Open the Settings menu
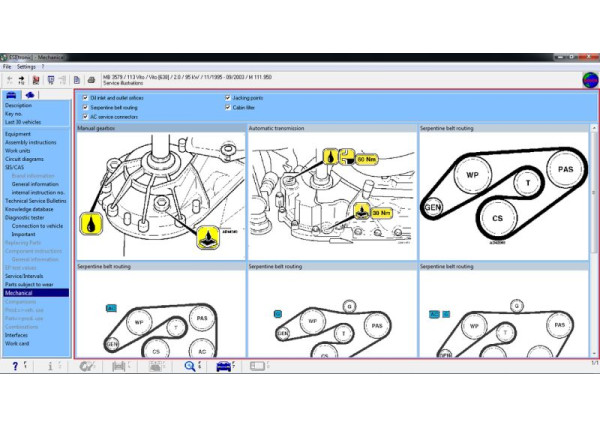600x428 pixels. coord(26,67)
